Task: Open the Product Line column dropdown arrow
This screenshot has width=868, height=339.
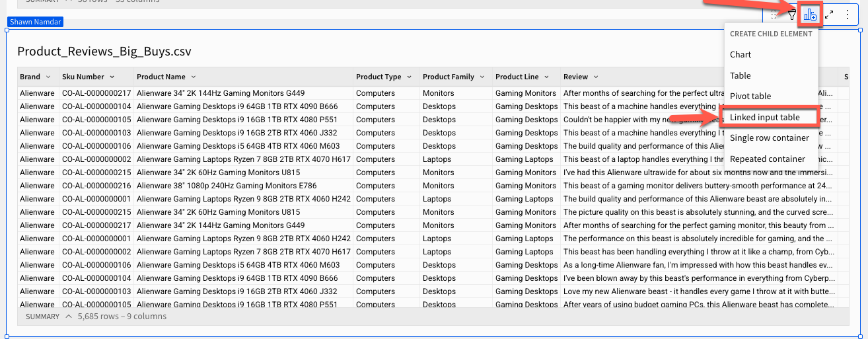Action: [x=547, y=77]
